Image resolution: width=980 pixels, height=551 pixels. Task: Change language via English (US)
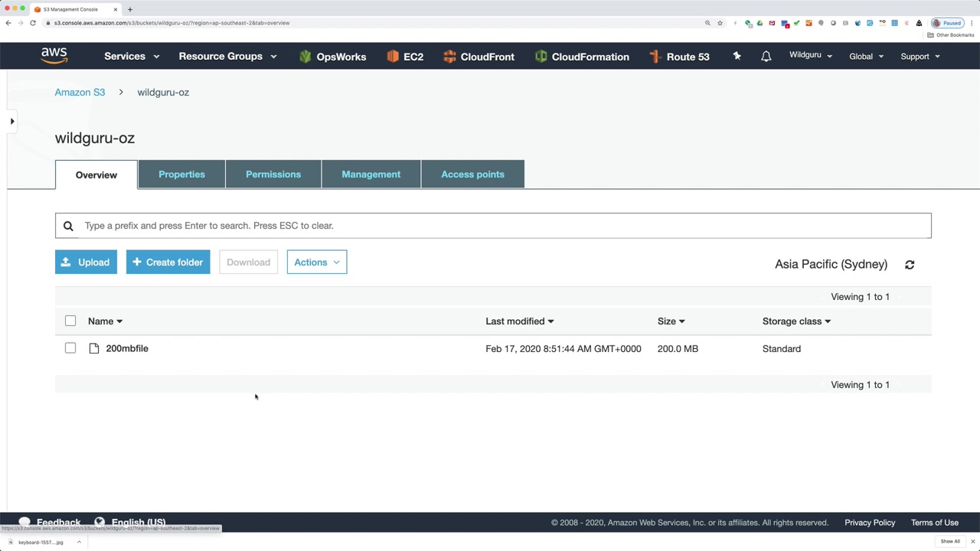[x=129, y=523]
